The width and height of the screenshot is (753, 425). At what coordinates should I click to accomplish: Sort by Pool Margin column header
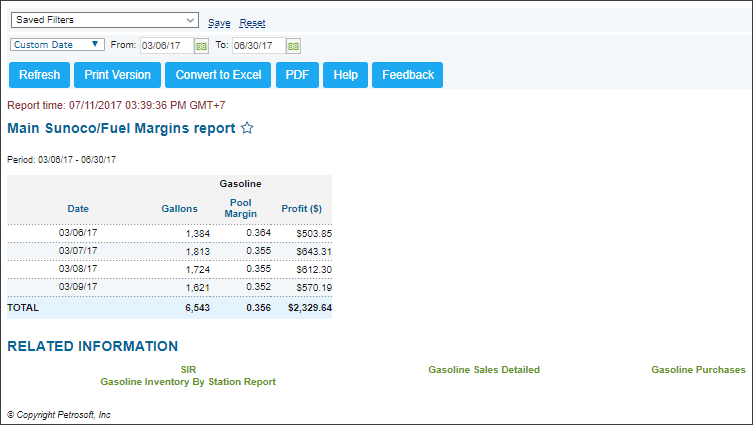241,208
